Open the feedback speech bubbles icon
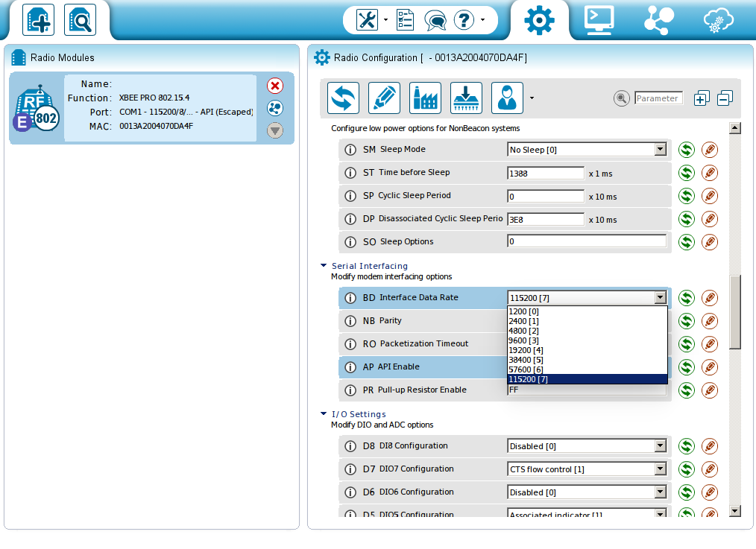This screenshot has height=549, width=756. (x=435, y=20)
